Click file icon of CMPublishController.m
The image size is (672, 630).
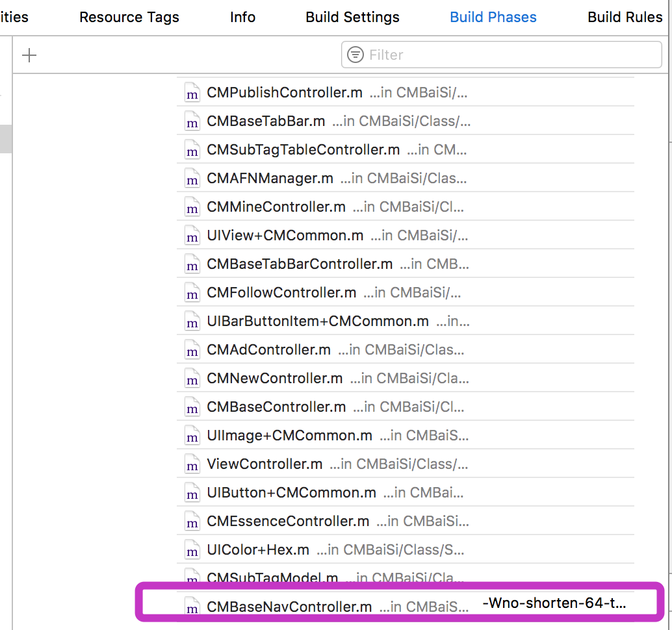coord(192,92)
